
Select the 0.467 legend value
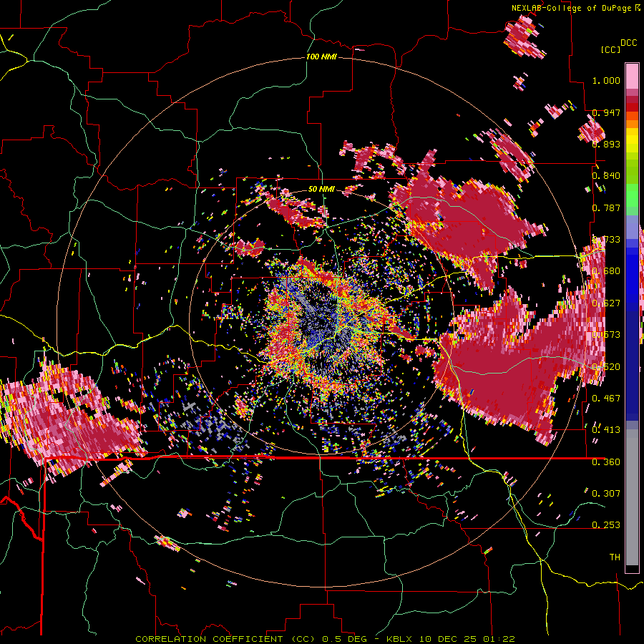[606, 398]
